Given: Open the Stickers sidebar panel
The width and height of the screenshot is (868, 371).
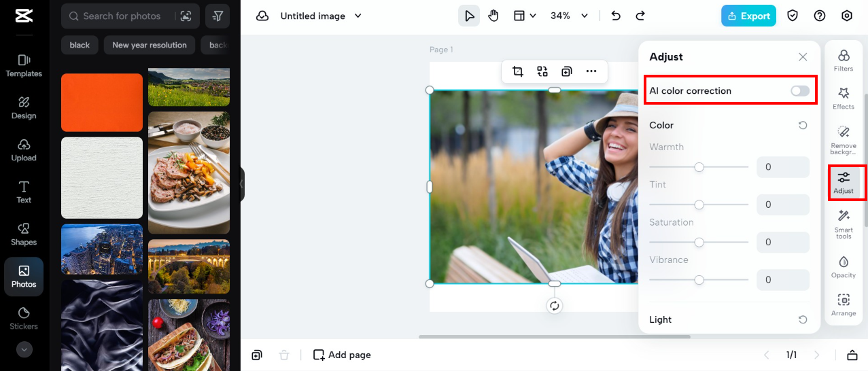Looking at the screenshot, I should [x=24, y=319].
